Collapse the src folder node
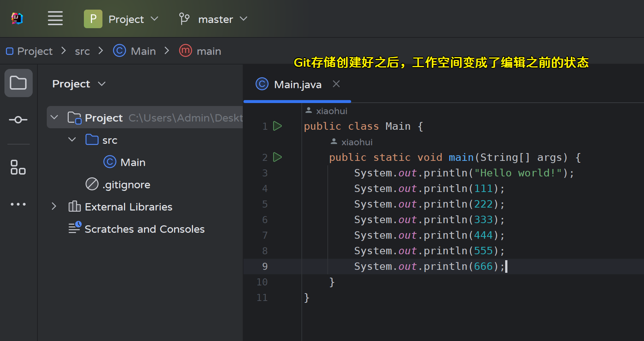Viewport: 644px width, 341px height. click(72, 140)
